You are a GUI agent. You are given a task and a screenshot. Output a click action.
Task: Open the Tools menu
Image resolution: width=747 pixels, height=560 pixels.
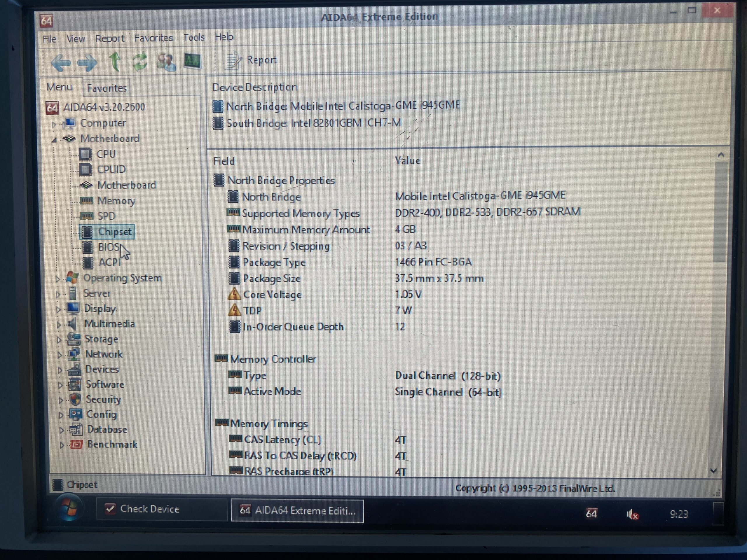coord(194,37)
